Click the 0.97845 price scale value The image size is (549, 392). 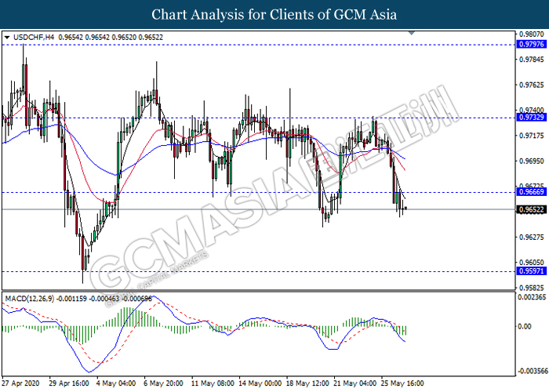click(x=532, y=60)
